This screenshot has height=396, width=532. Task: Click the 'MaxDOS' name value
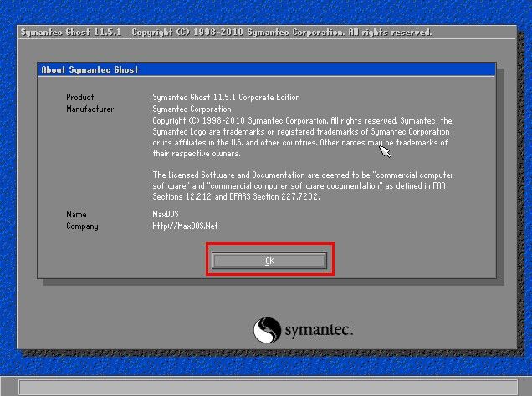(x=166, y=215)
